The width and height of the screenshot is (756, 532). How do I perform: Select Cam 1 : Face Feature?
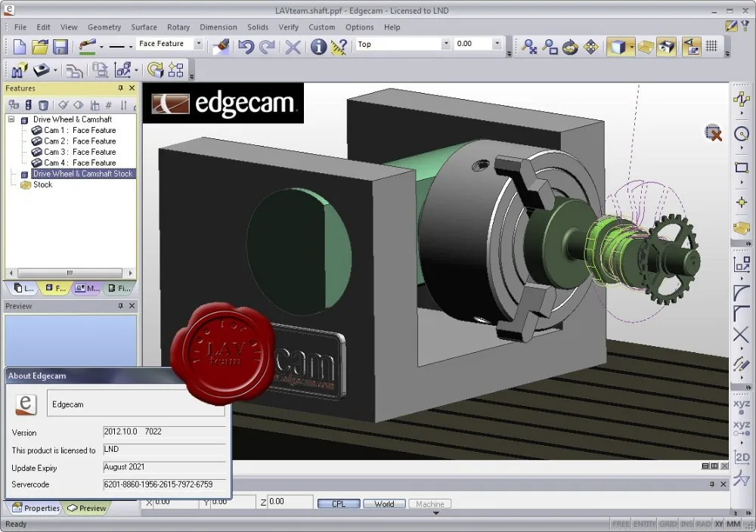pyautogui.click(x=74, y=130)
